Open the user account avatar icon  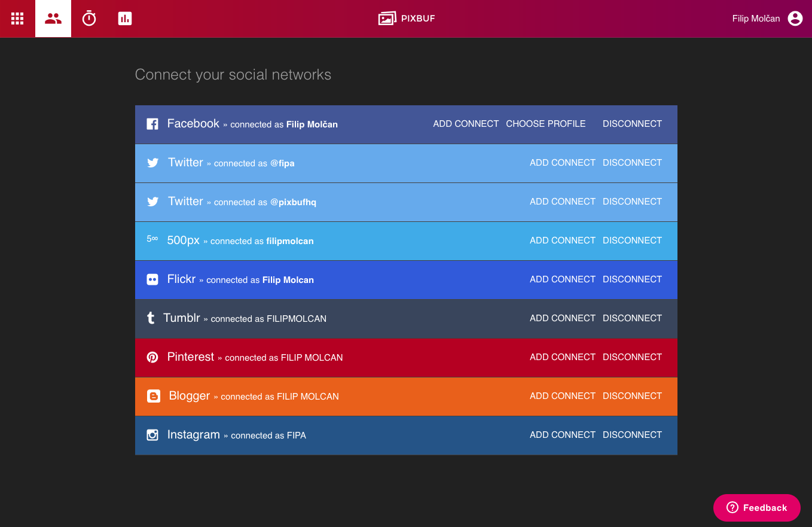[x=795, y=19]
